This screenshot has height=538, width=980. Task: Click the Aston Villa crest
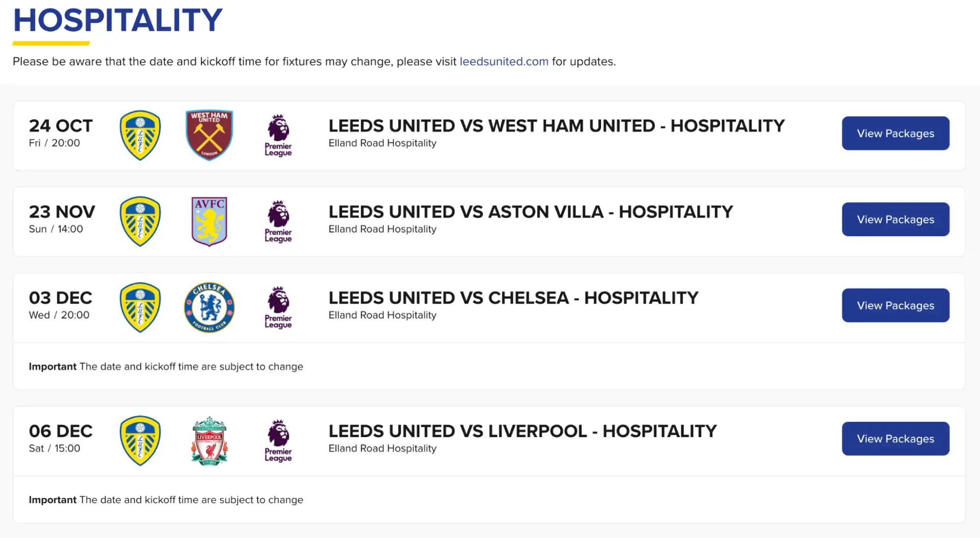tap(209, 221)
